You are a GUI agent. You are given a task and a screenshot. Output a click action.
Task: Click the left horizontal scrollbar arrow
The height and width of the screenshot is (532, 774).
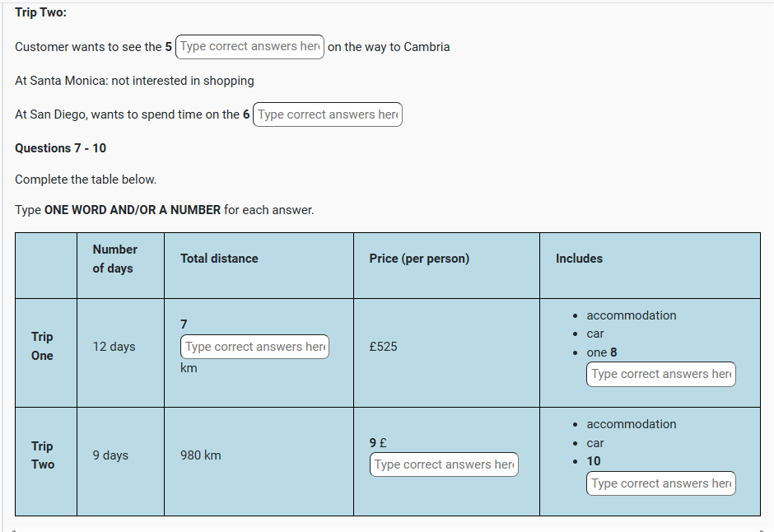(x=12, y=529)
